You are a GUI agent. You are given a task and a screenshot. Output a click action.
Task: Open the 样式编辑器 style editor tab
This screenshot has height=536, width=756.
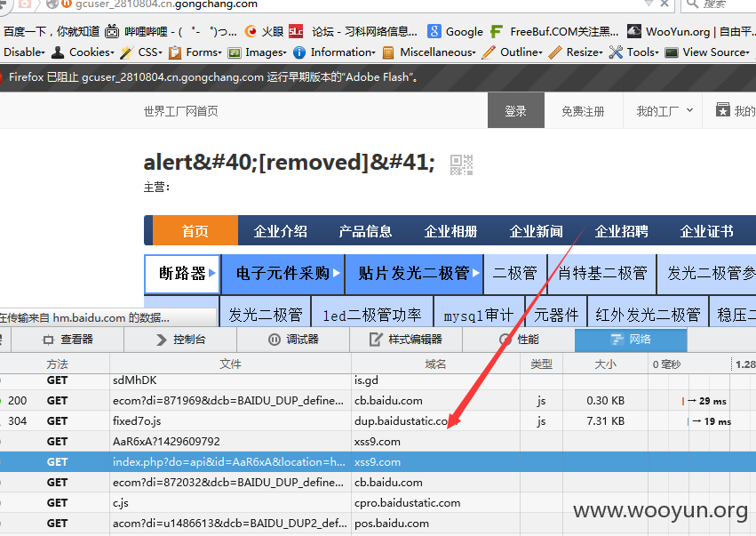pos(406,340)
